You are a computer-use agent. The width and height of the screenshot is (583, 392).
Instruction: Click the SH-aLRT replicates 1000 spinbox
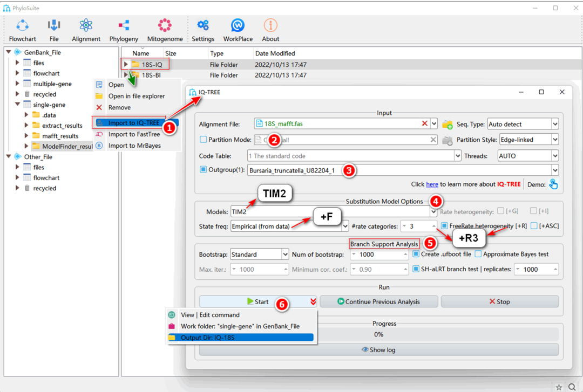pos(536,270)
